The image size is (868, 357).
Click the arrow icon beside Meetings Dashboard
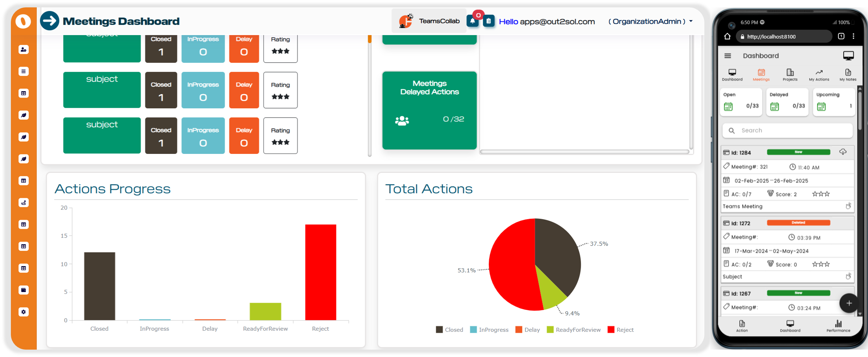click(x=50, y=21)
